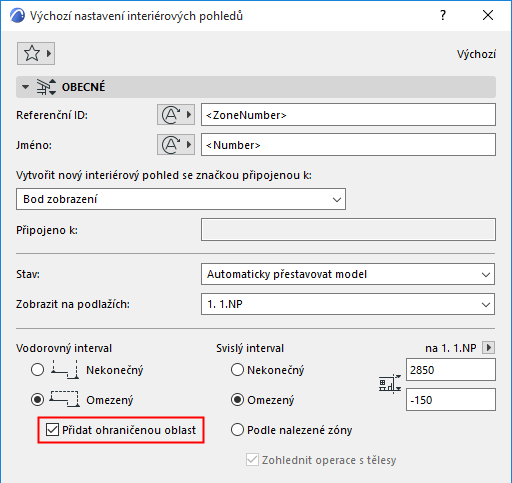Screen dimensions: 512x483
Task: Click the Omezený horizontal range icon
Action: tap(64, 399)
